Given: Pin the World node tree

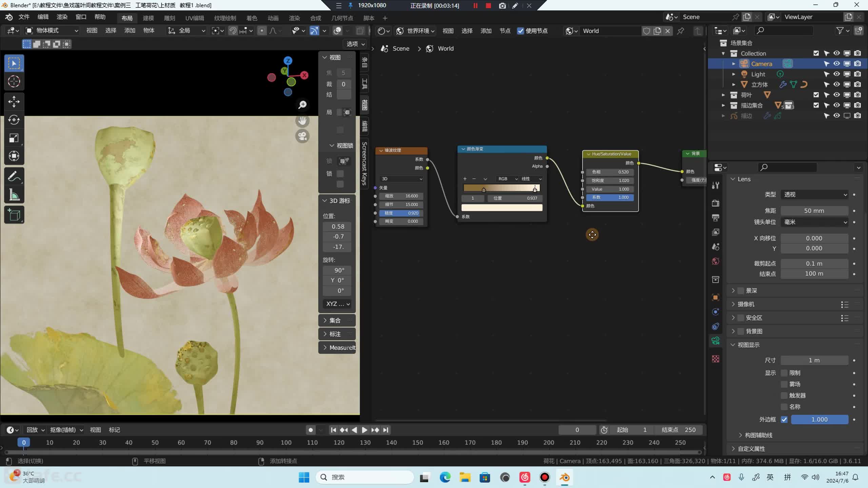Looking at the screenshot, I should [680, 31].
